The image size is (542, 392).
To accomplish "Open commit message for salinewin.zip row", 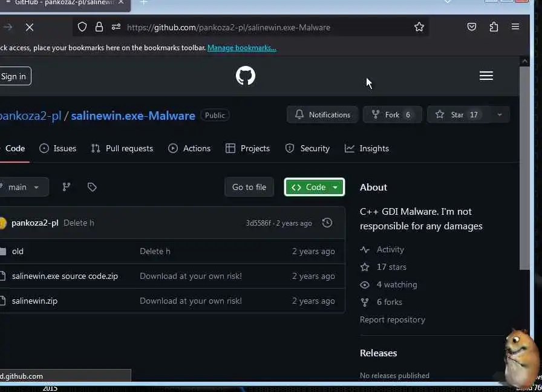I will (x=191, y=301).
